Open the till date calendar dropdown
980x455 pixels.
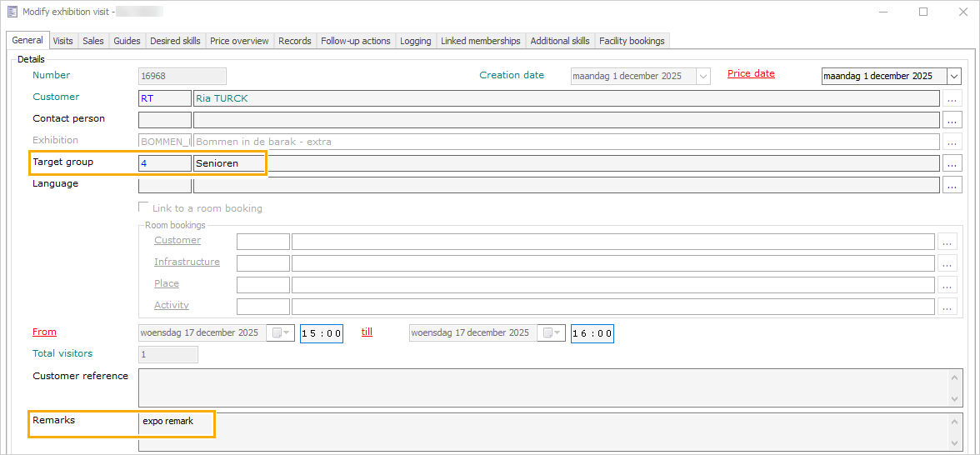551,333
